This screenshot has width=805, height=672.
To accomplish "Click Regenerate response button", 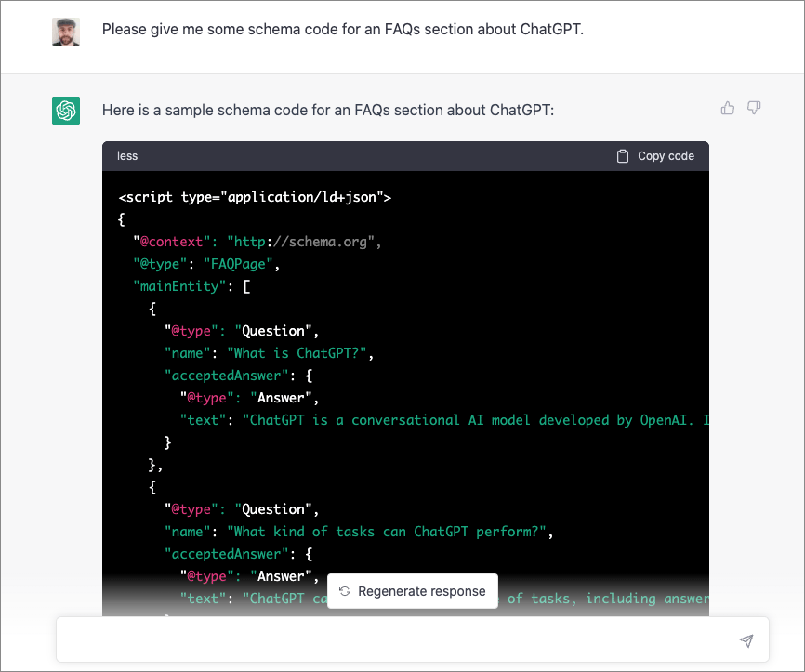I will pyautogui.click(x=413, y=591).
